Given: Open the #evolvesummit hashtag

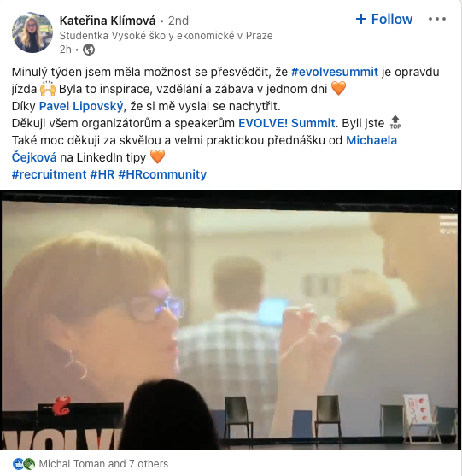Looking at the screenshot, I should tap(335, 72).
